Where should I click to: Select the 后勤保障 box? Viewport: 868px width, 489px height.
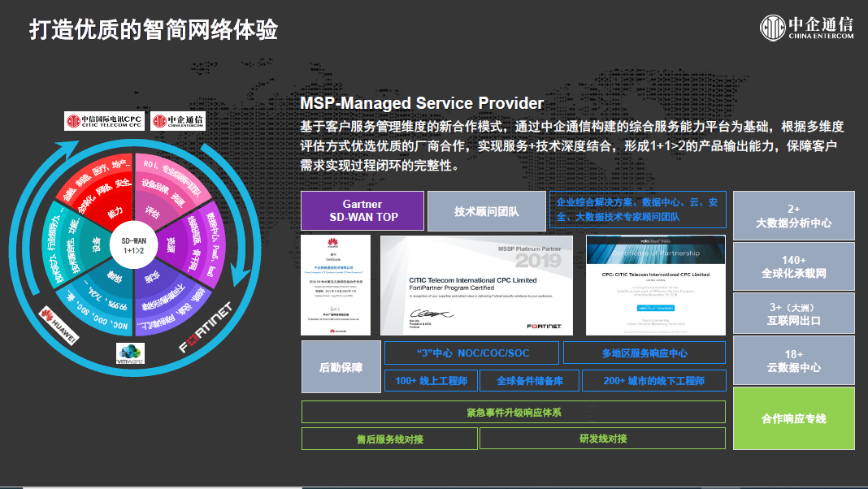pyautogui.click(x=341, y=367)
